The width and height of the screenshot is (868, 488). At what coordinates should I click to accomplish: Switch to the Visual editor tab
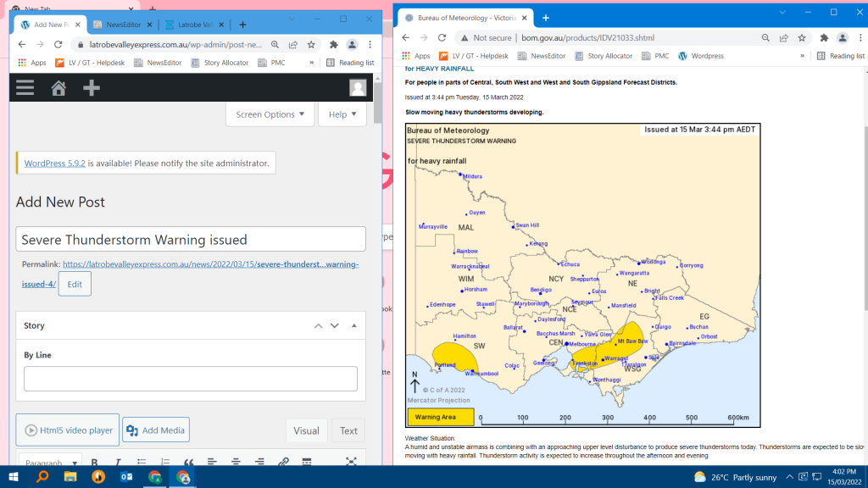(x=306, y=430)
